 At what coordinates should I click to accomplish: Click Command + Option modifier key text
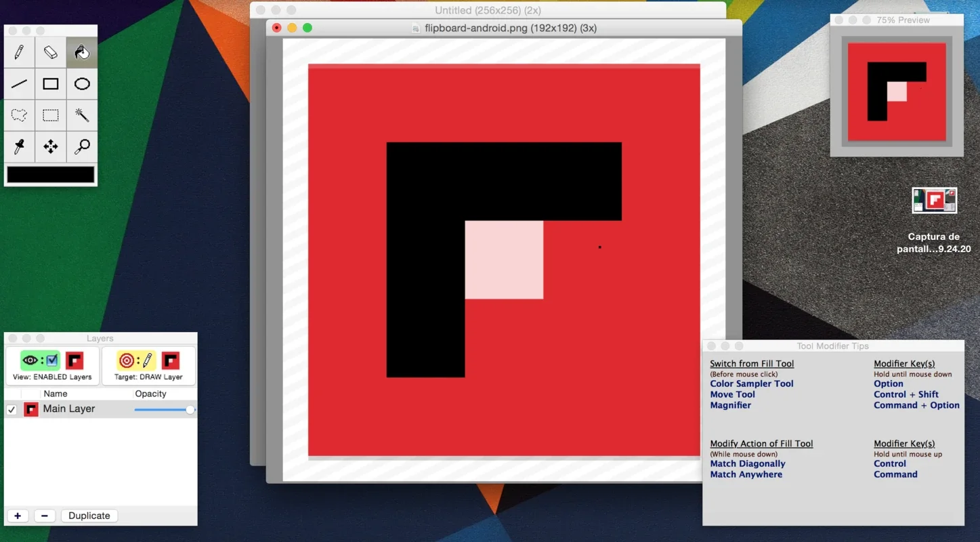(917, 405)
